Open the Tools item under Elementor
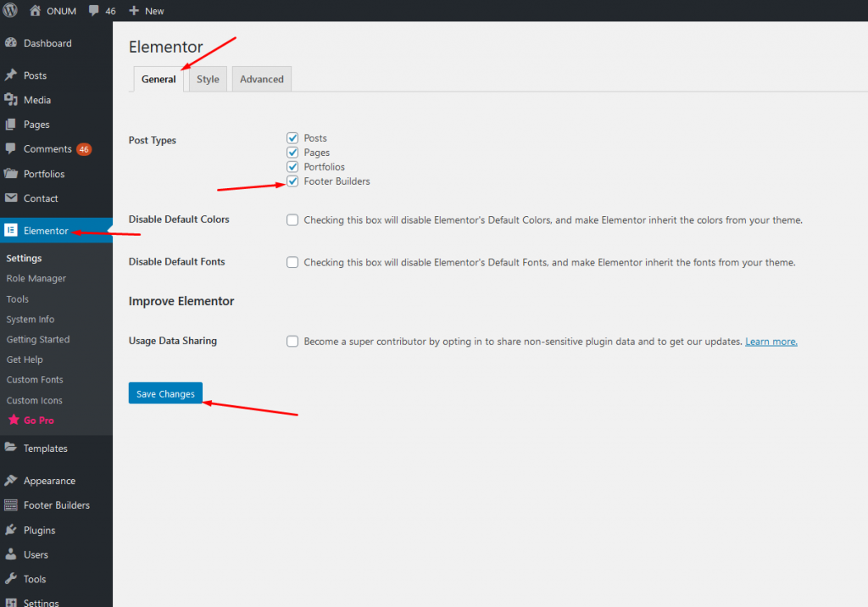The width and height of the screenshot is (868, 607). pyautogui.click(x=18, y=299)
